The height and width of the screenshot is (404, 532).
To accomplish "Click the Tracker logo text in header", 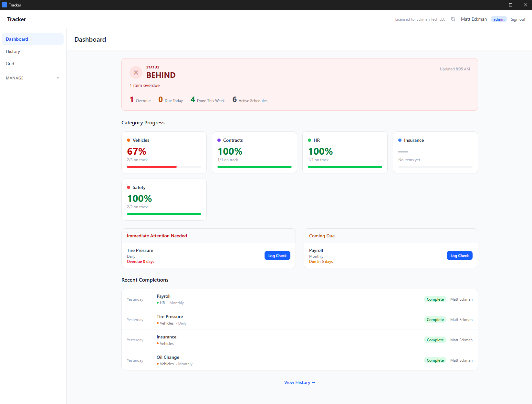I will tap(16, 19).
